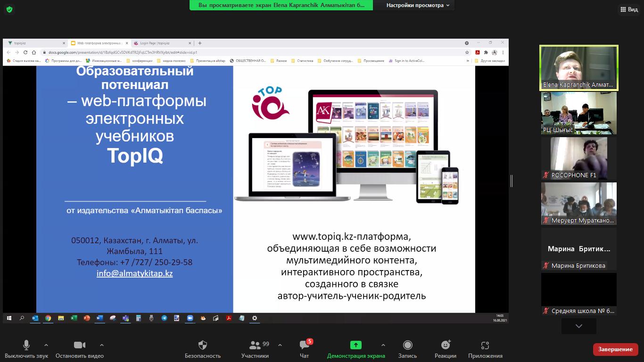Open the Безопасность shield menu
The image size is (644, 362).
coord(203,349)
